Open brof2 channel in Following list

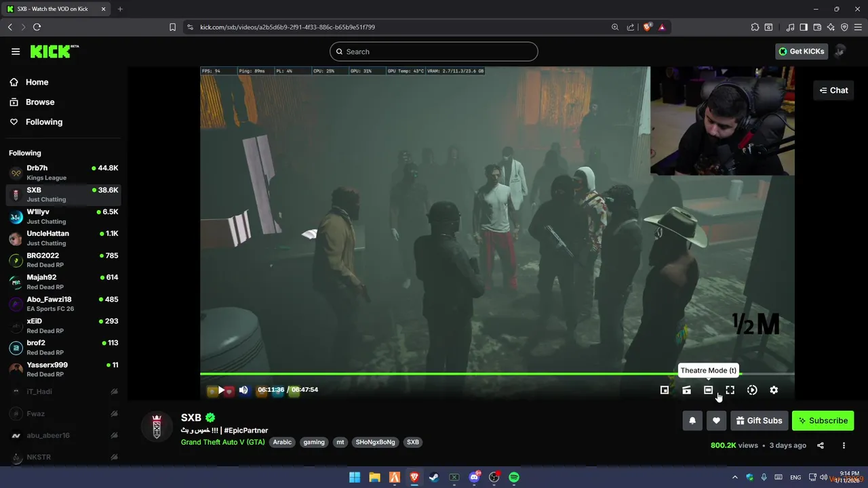pyautogui.click(x=64, y=347)
